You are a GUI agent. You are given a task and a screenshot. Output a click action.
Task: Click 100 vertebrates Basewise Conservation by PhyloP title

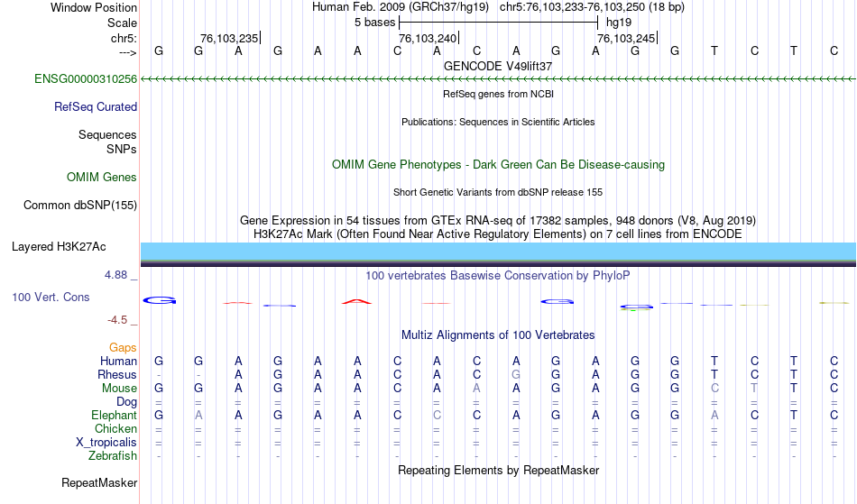click(498, 275)
